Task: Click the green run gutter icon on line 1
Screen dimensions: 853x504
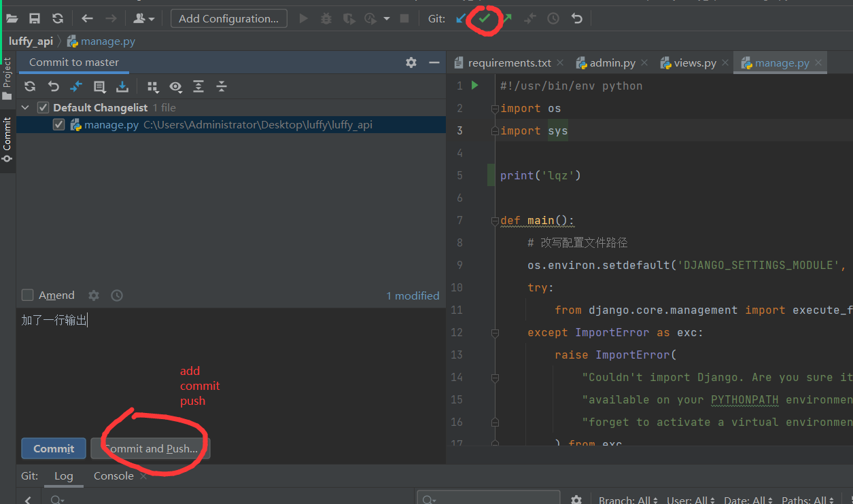Action: [x=475, y=86]
